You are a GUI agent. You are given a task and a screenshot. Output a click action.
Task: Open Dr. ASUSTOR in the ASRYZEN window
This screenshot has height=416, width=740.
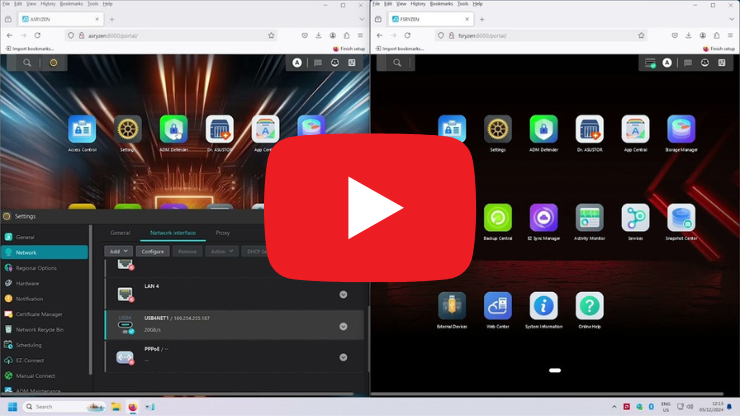click(x=219, y=129)
